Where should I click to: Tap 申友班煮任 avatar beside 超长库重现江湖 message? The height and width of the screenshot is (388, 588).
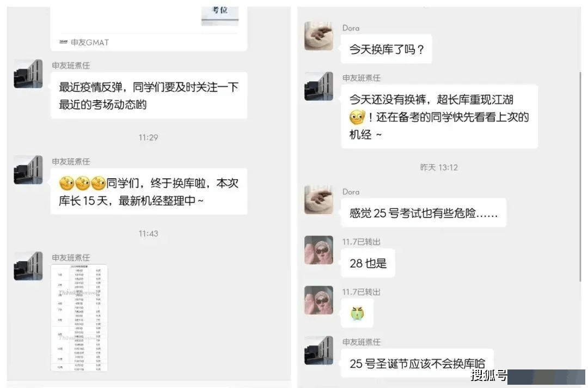[318, 86]
